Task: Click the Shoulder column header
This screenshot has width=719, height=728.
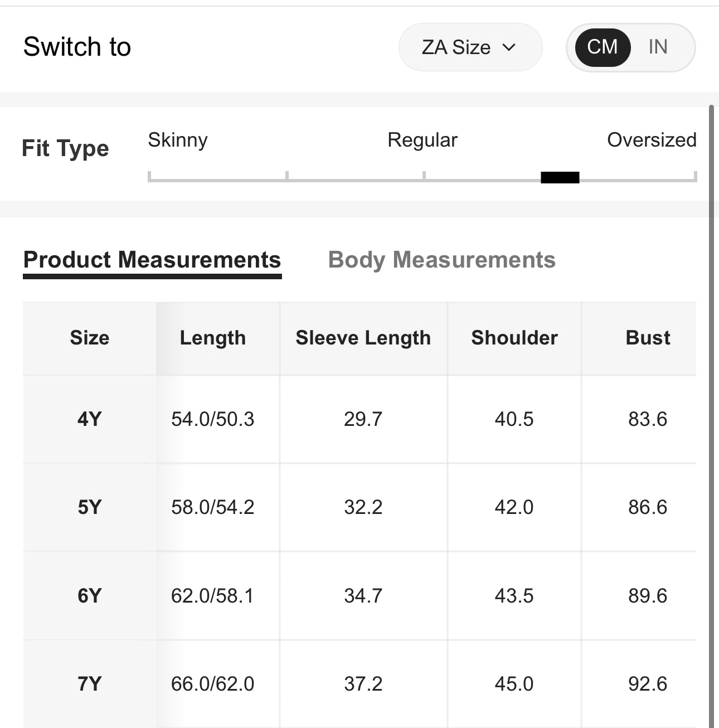Action: tap(514, 338)
